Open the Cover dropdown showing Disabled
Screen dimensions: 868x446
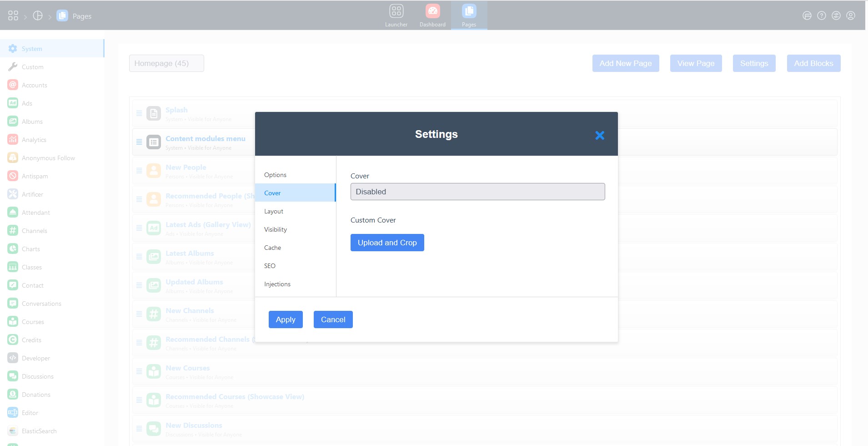tap(477, 192)
